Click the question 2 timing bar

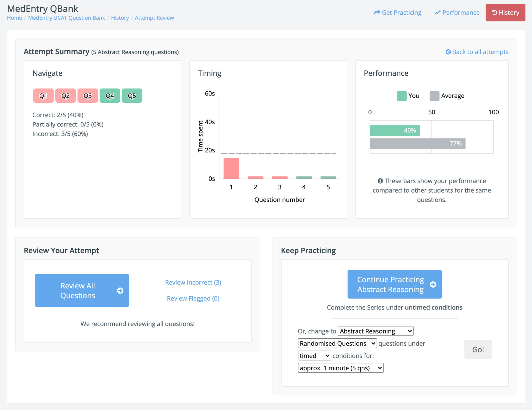pyautogui.click(x=255, y=178)
